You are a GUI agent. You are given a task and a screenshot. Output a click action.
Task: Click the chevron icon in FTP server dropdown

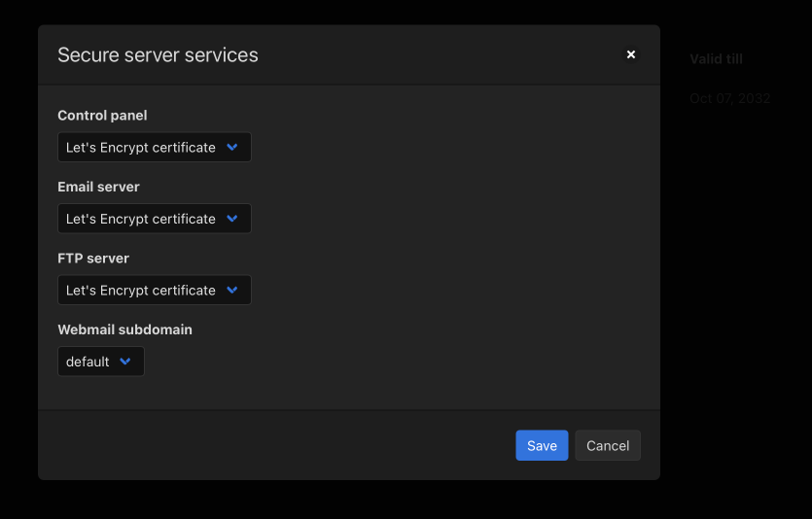(232, 290)
